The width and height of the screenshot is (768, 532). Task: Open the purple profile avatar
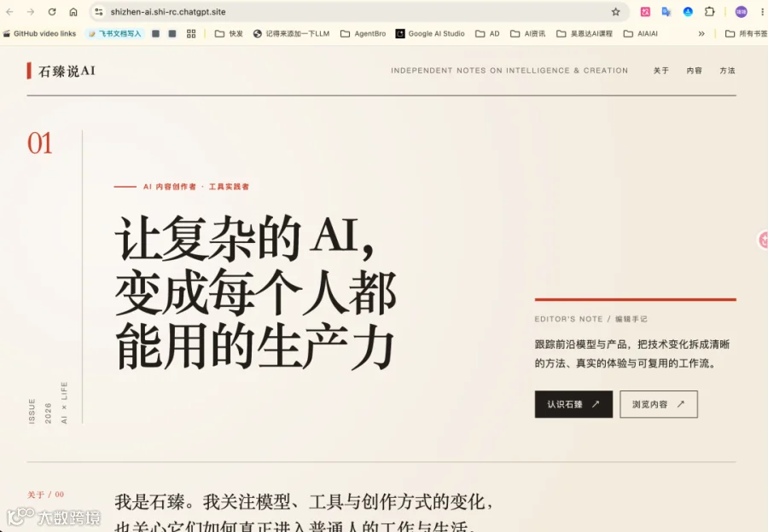click(741, 12)
